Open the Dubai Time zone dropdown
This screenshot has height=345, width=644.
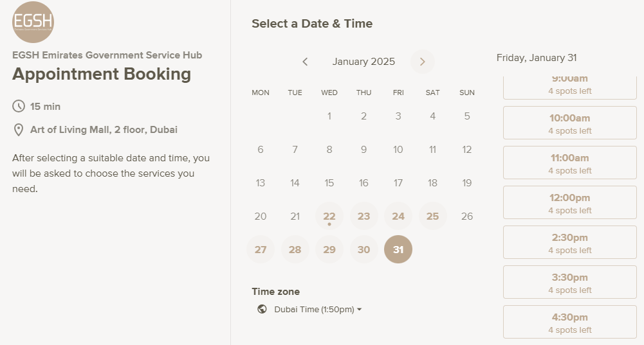tap(318, 309)
